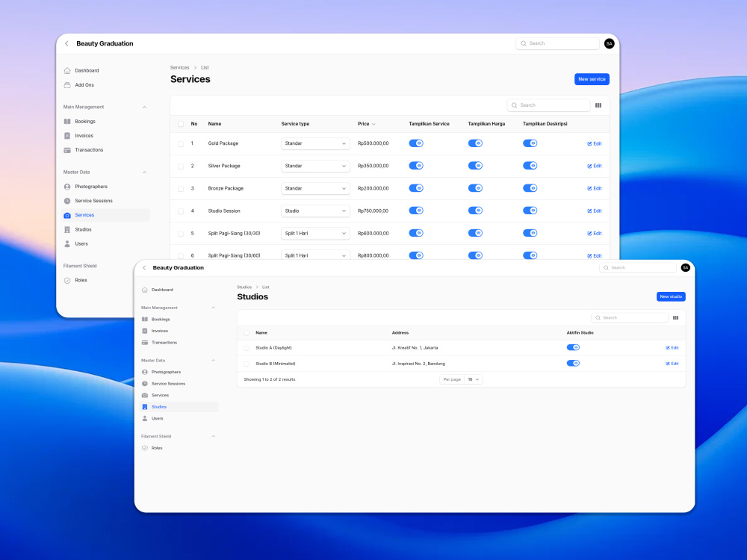
Task: Click the New service button
Action: coord(592,79)
